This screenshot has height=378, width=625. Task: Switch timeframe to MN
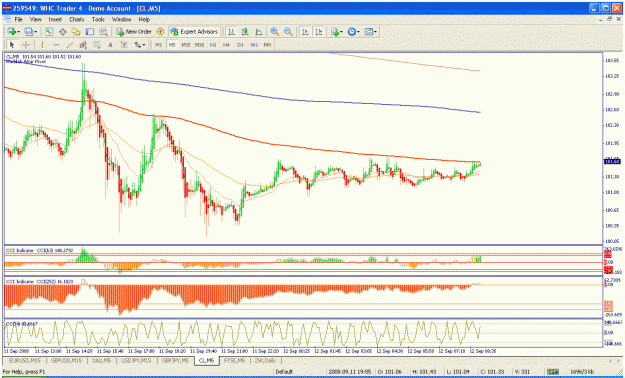pyautogui.click(x=267, y=45)
